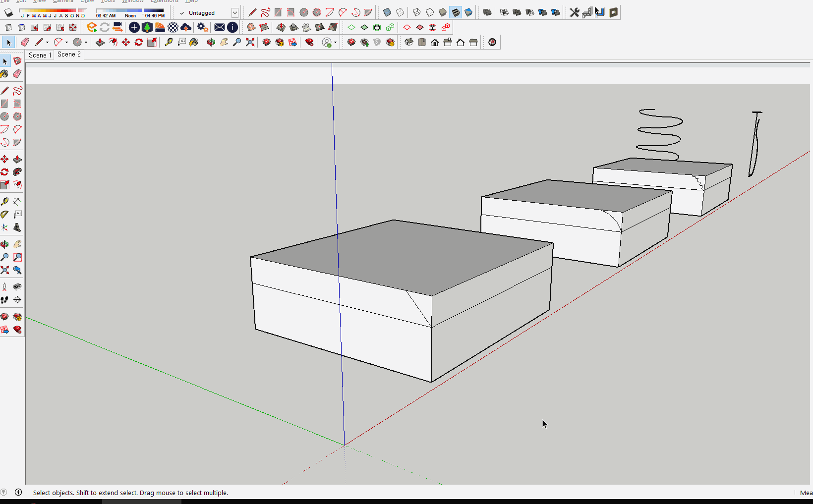
Task: Select the Make Component tool
Action: tap(17, 61)
